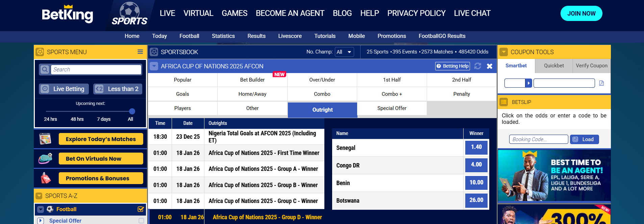The height and width of the screenshot is (224, 644).
Task: Click the search magnifier icon
Action: (x=45, y=70)
